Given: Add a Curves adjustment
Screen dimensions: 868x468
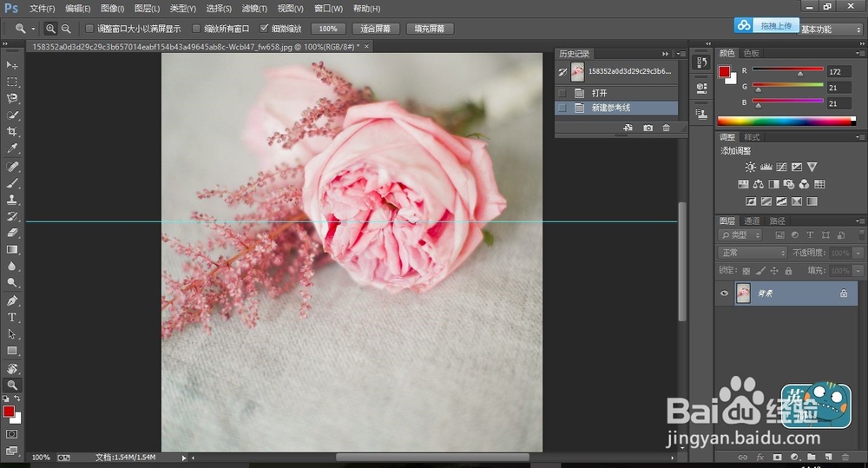Looking at the screenshot, I should pos(782,167).
